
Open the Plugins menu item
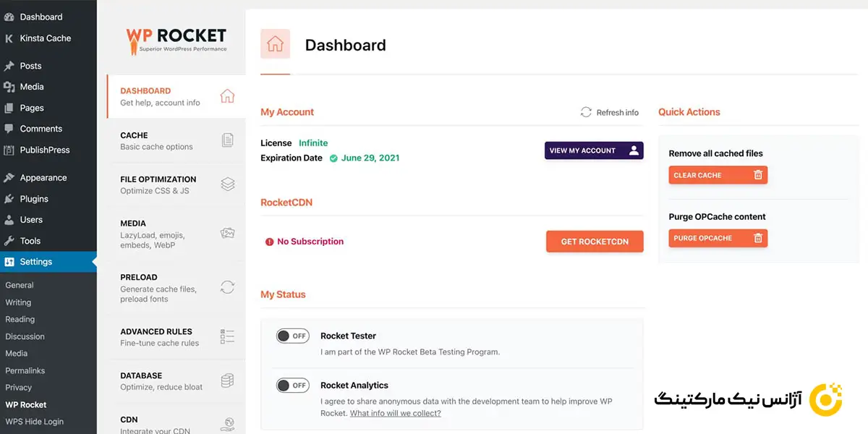(34, 199)
